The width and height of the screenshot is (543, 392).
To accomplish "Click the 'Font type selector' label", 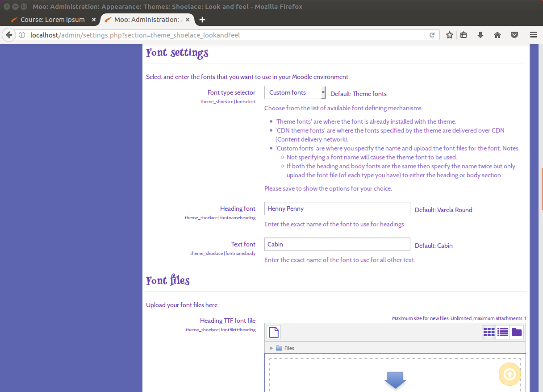I will [x=231, y=92].
